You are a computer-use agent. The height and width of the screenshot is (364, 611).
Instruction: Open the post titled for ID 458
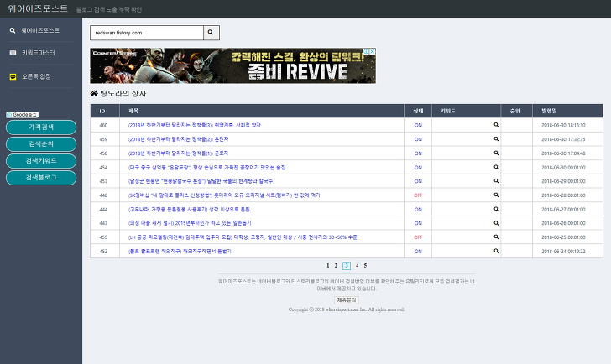coord(179,153)
